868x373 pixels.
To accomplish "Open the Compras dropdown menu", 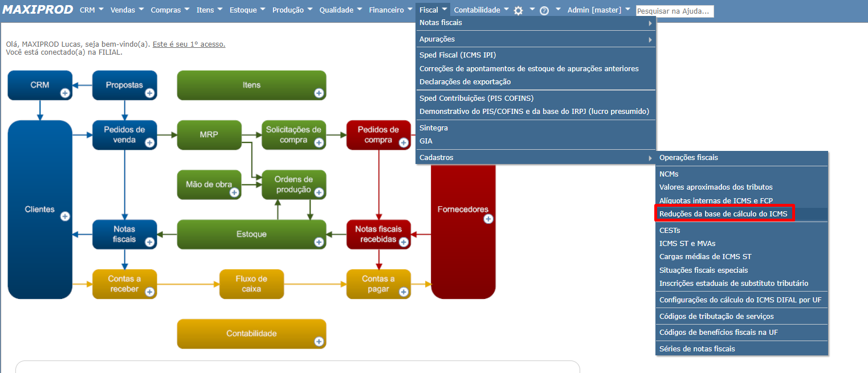I will click(170, 10).
